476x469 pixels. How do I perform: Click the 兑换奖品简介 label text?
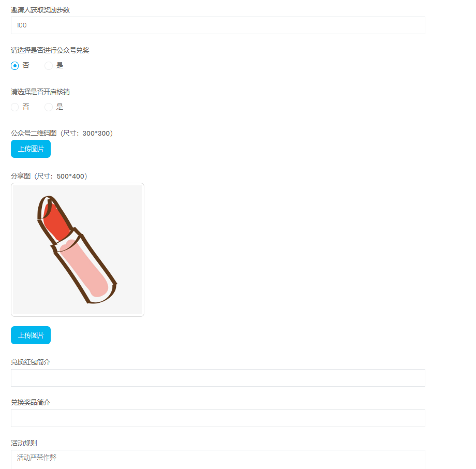point(31,402)
